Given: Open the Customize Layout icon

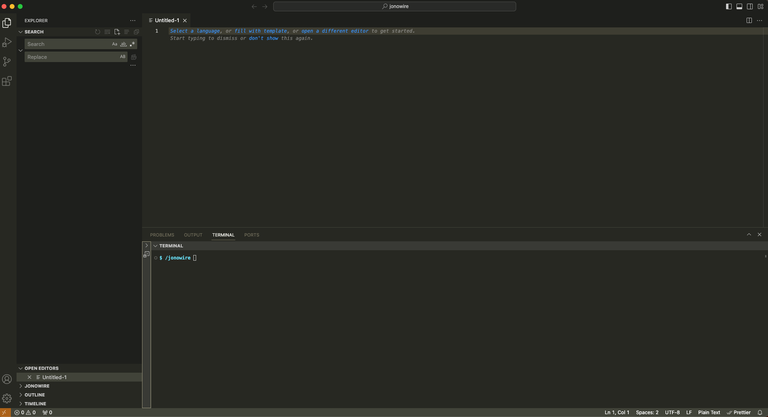Looking at the screenshot, I should pyautogui.click(x=761, y=6).
